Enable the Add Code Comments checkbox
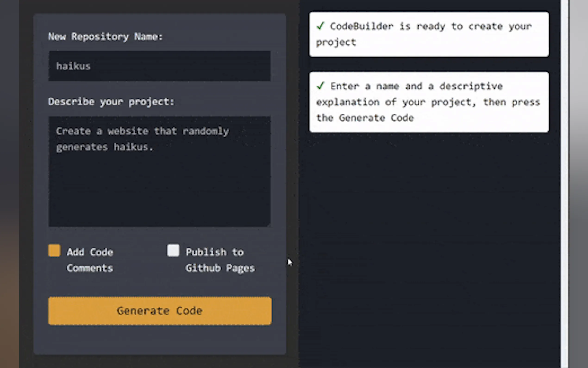Viewport: 588px width, 368px height. click(x=54, y=251)
